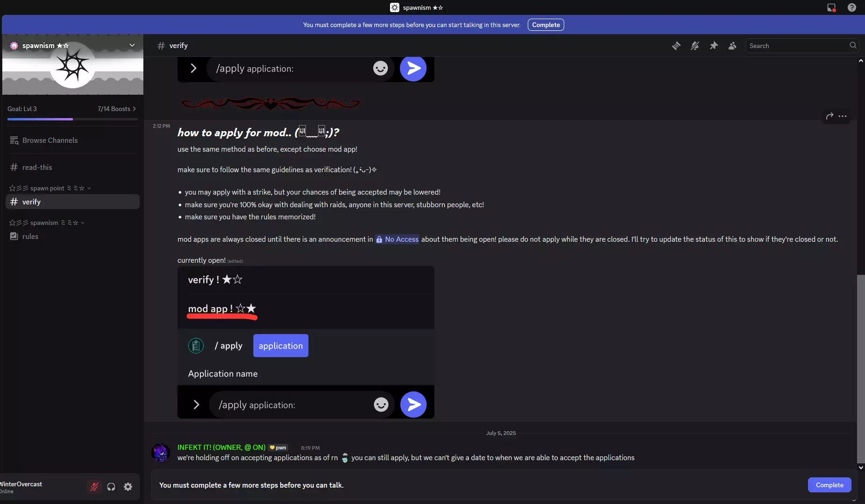Image resolution: width=865 pixels, height=504 pixels.
Task: Show the member list
Action: click(732, 46)
